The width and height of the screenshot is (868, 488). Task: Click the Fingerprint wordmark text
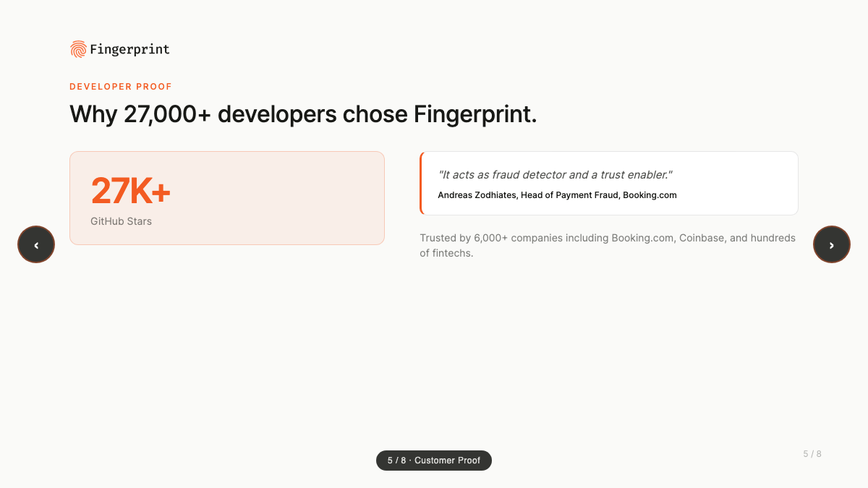tap(129, 50)
